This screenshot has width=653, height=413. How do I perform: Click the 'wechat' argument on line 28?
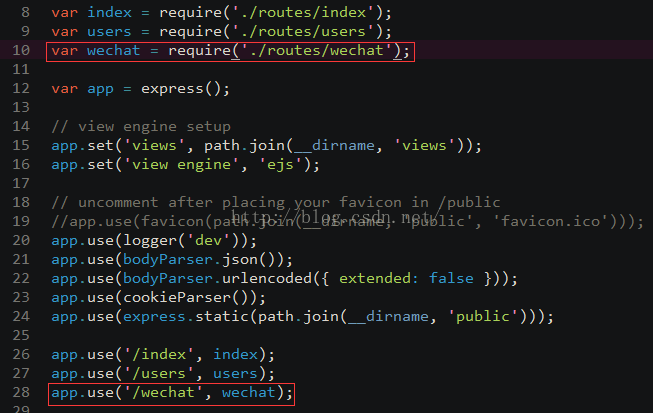[x=249, y=393]
